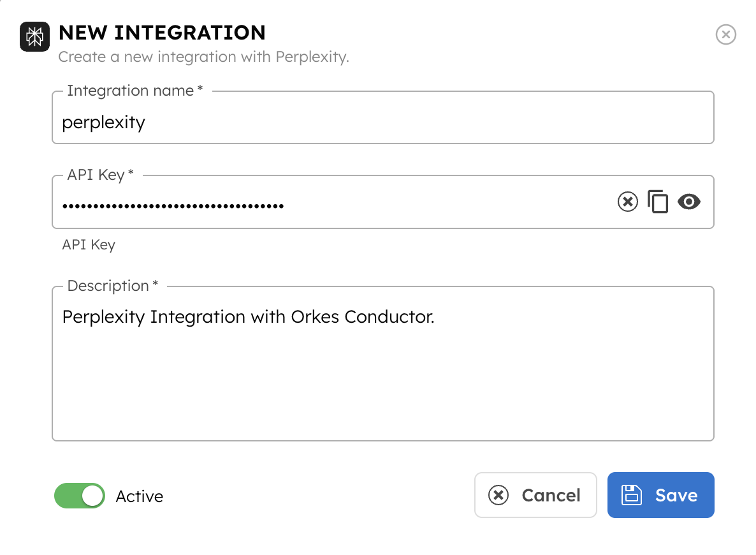Click the 'Create a new integration' subtitle
Screen dimensions: 756x555
(x=203, y=57)
